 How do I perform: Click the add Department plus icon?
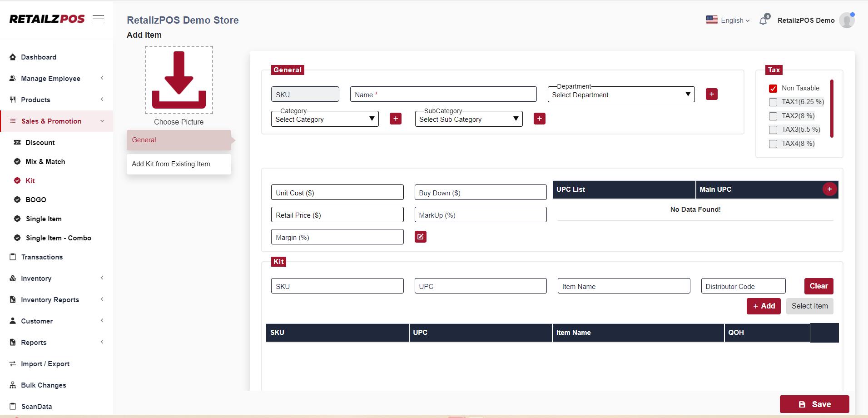711,94
